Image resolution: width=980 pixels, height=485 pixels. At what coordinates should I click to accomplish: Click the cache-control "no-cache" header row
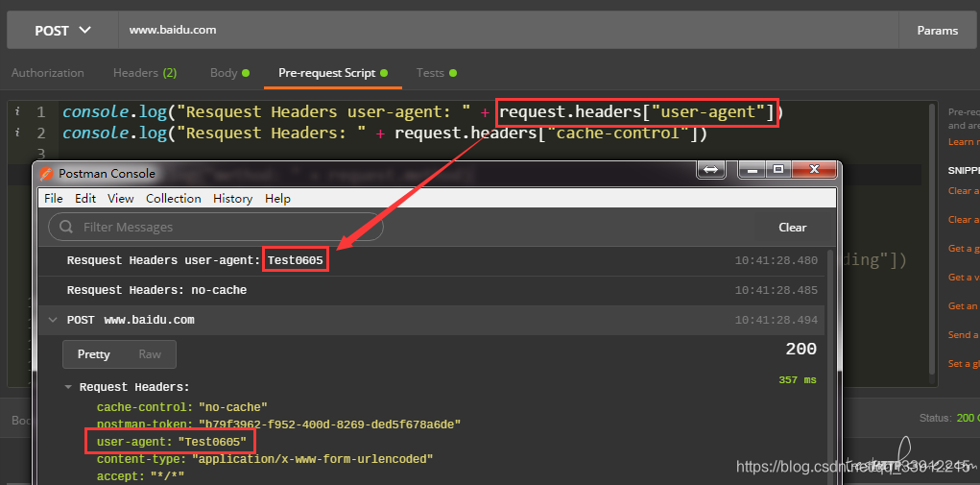coord(181,407)
